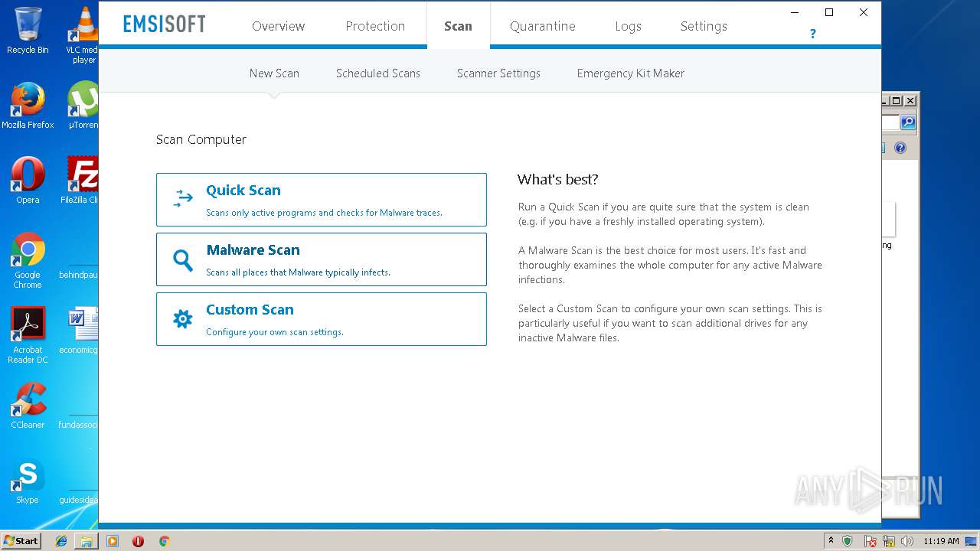The height and width of the screenshot is (551, 980).
Task: Click Chrome icon in taskbar
Action: 164,541
